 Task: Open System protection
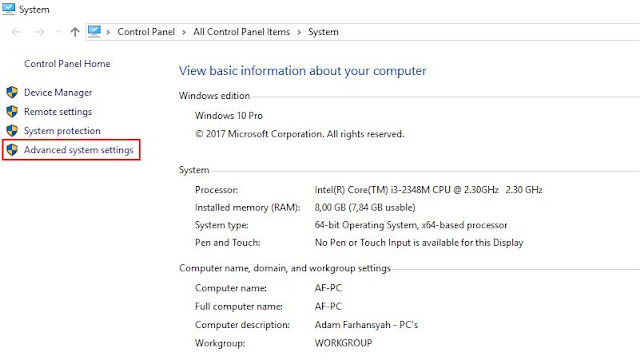coord(62,131)
